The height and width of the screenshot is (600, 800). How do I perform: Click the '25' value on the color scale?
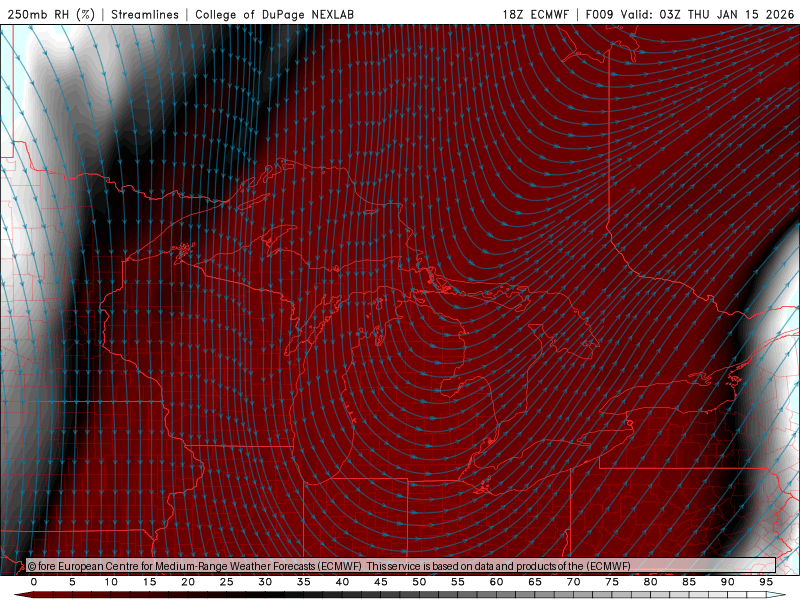pos(227,582)
